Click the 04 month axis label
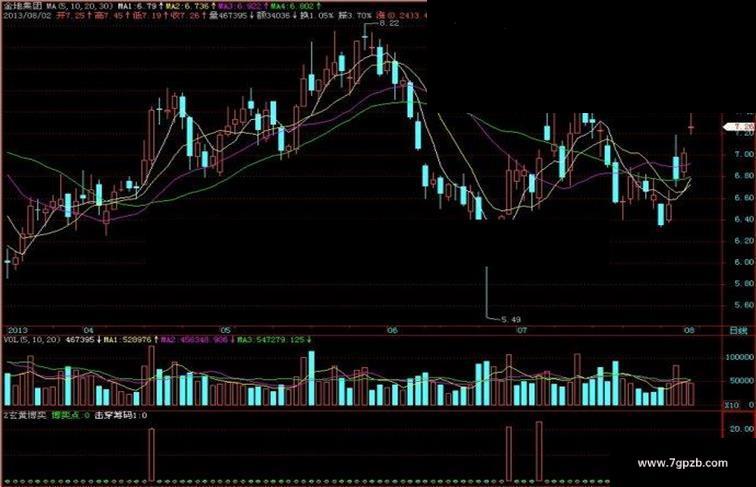The width and height of the screenshot is (756, 487). (x=88, y=331)
